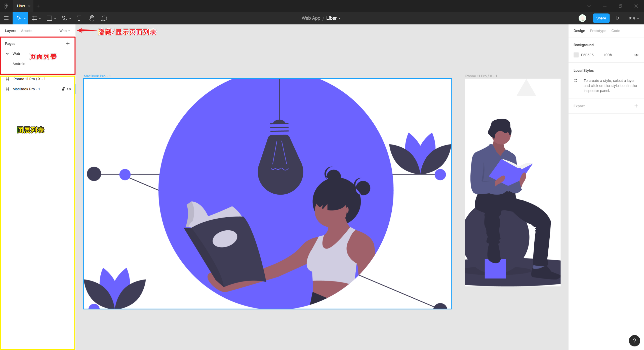Select the Hand tool

pos(92,18)
